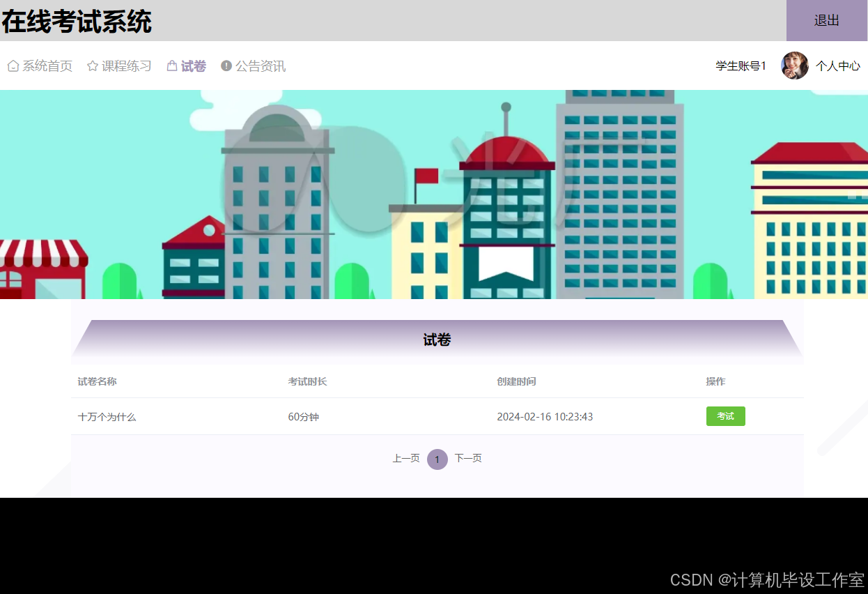Switch to the 课程练习 section
The height and width of the screenshot is (594, 868).
tap(125, 66)
